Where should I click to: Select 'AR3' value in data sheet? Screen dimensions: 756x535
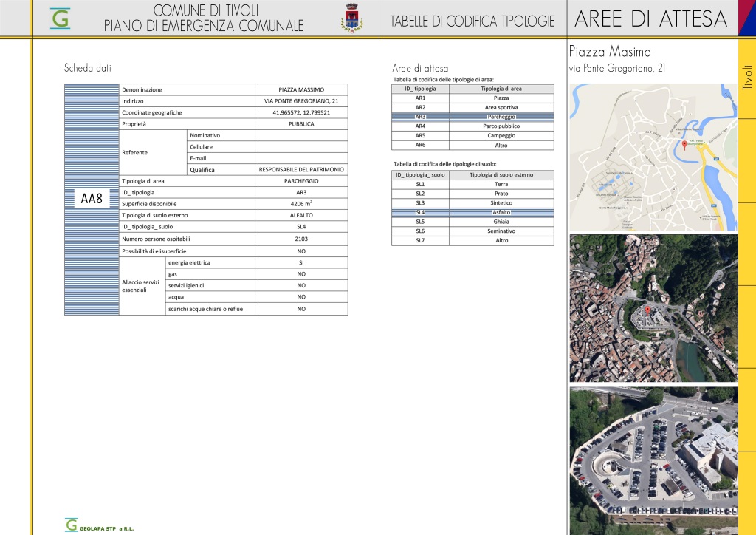[301, 192]
